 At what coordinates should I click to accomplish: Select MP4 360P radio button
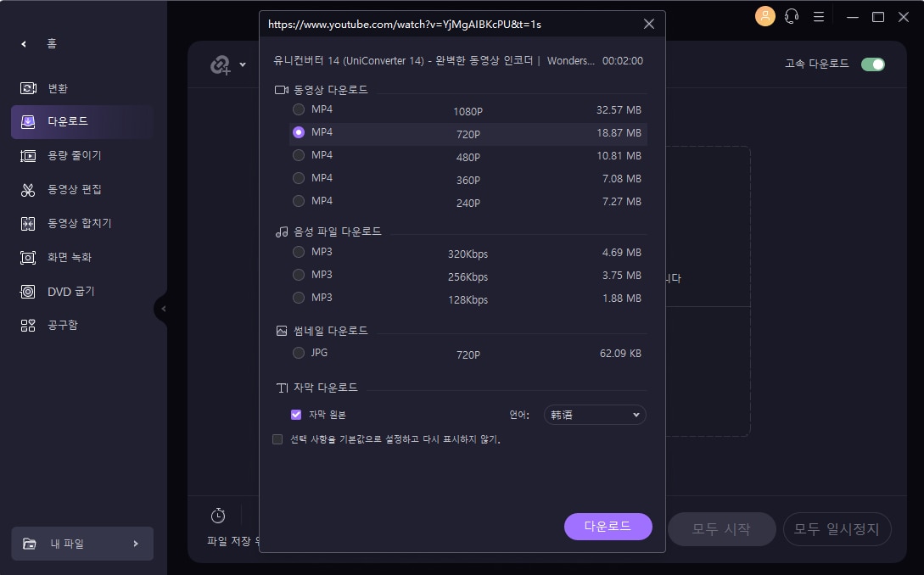click(299, 178)
